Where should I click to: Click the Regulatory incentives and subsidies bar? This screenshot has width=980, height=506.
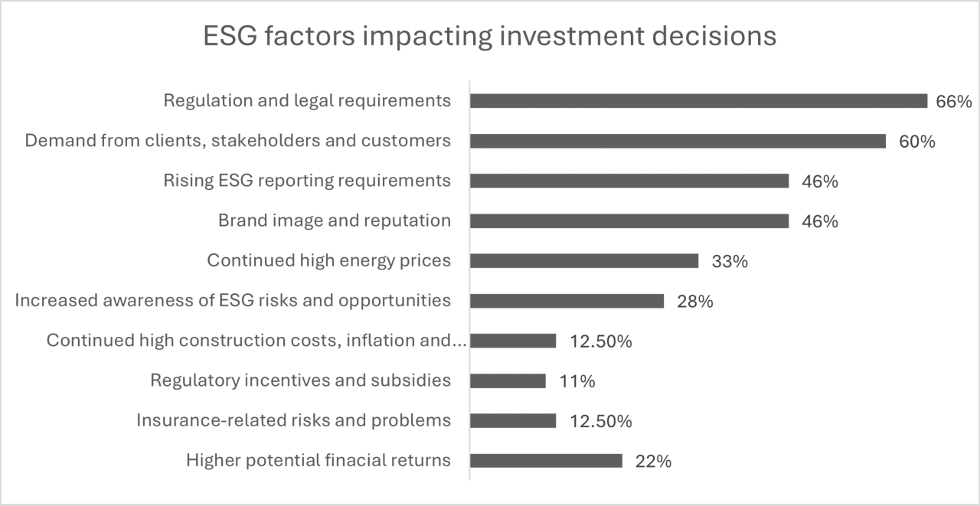[508, 380]
